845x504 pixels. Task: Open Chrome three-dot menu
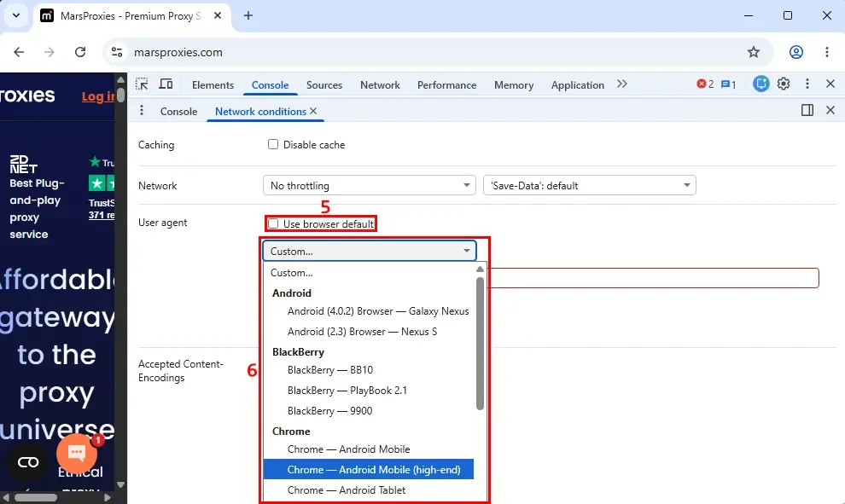click(x=827, y=52)
